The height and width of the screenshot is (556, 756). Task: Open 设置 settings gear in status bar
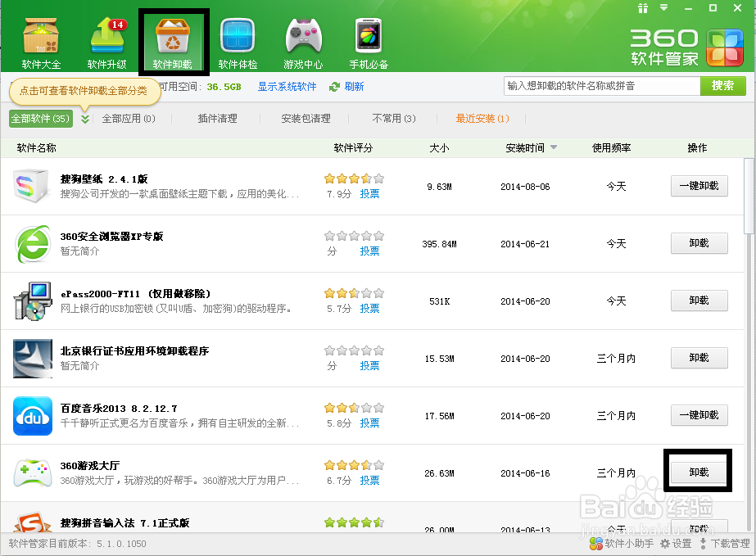click(676, 544)
